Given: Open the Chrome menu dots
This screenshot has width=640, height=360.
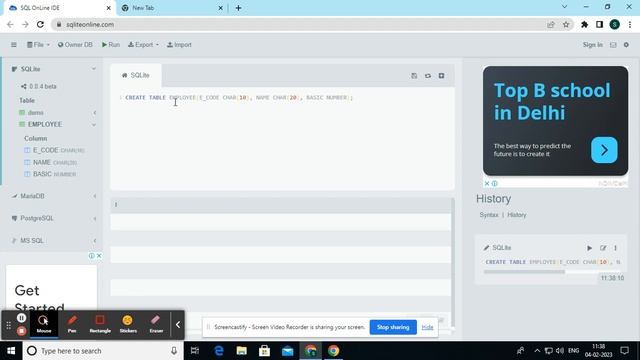Looking at the screenshot, I should [630, 24].
